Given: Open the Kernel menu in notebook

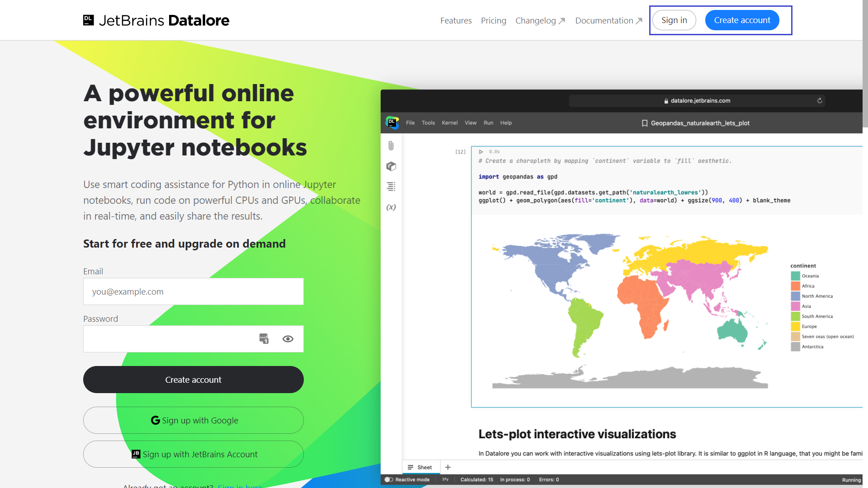Looking at the screenshot, I should [x=449, y=123].
